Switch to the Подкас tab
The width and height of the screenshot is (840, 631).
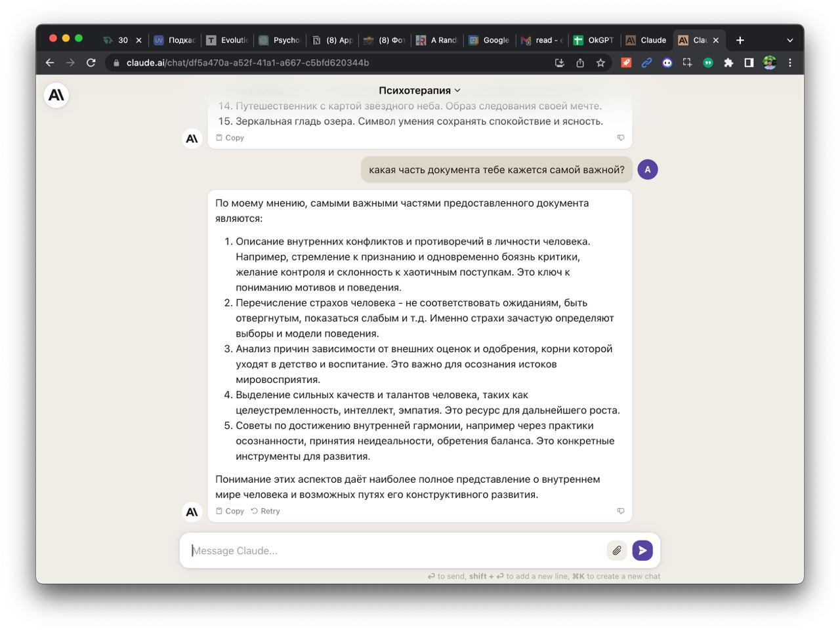tap(175, 40)
